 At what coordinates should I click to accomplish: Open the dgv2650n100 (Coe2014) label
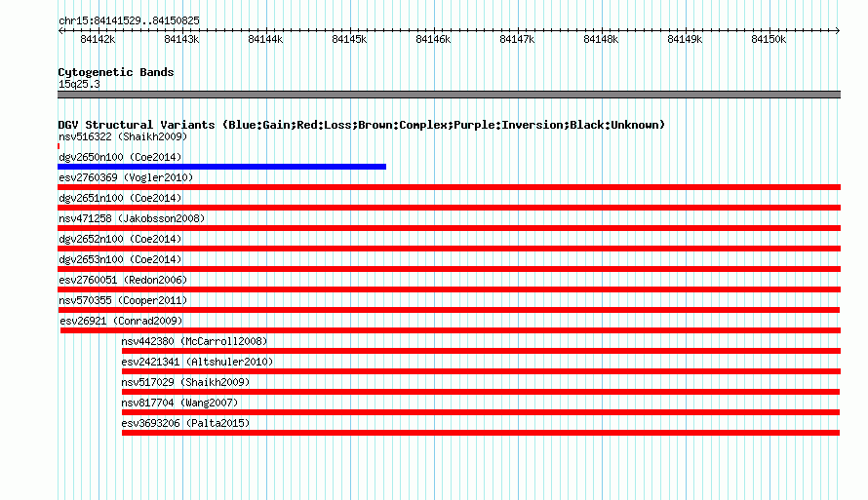120,157
